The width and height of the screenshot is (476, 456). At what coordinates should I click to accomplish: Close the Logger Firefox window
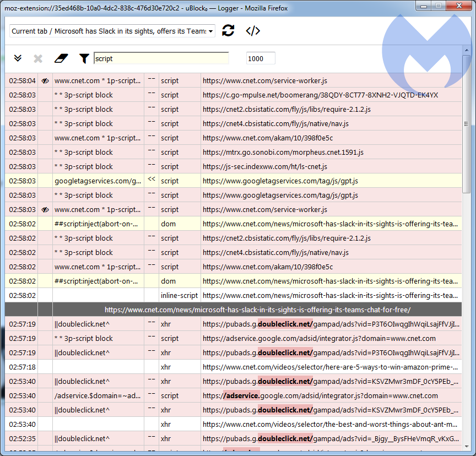(459, 6)
